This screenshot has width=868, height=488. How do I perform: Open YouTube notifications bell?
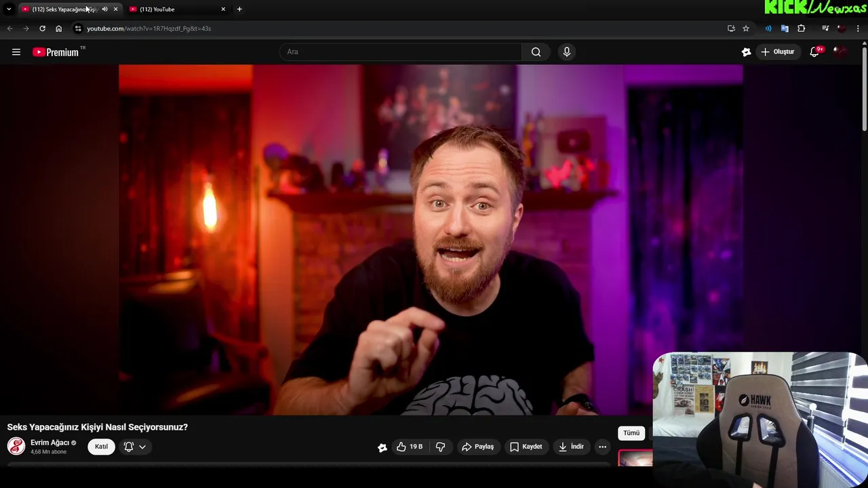(814, 52)
